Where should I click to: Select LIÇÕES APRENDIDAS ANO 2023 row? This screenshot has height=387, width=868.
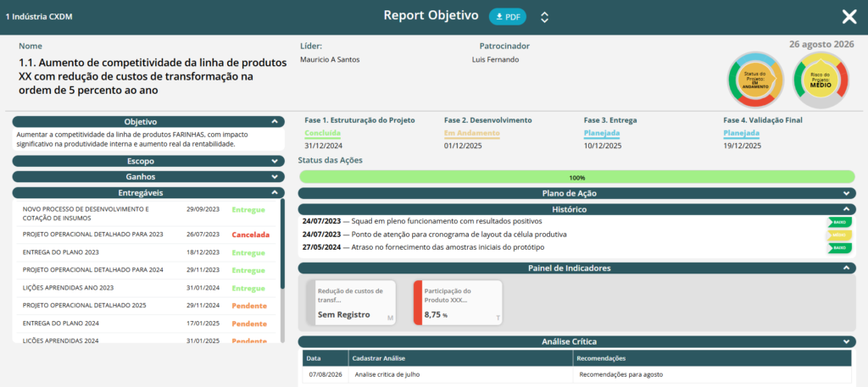tap(147, 288)
